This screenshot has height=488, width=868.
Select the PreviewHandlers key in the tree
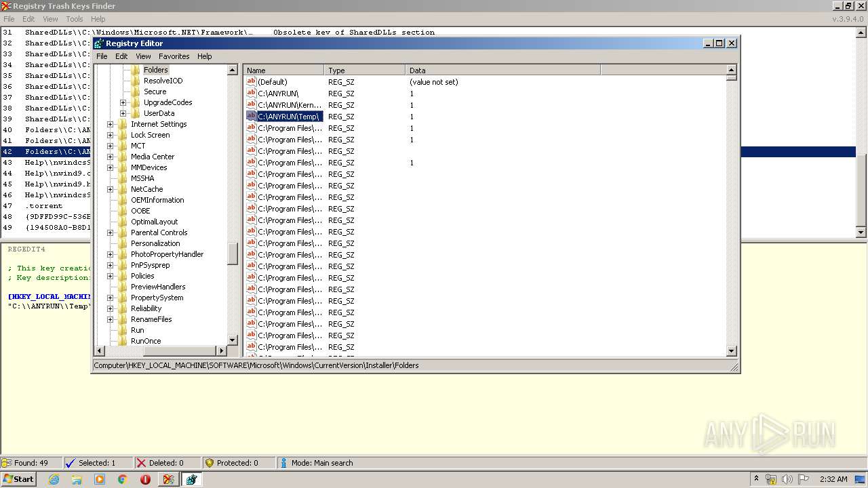[158, 287]
